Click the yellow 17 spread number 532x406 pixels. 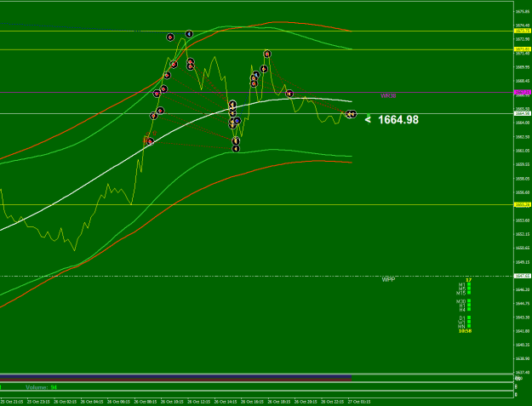tap(468, 280)
